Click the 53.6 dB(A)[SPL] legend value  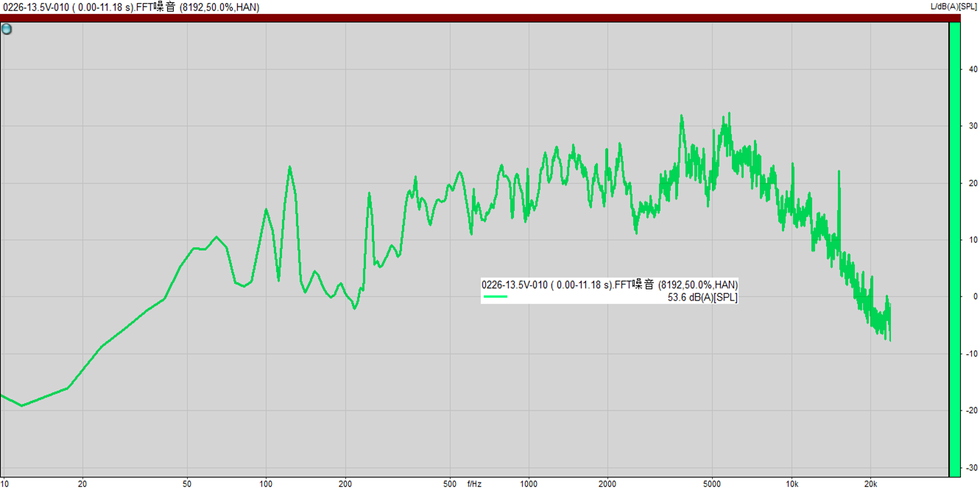[702, 297]
